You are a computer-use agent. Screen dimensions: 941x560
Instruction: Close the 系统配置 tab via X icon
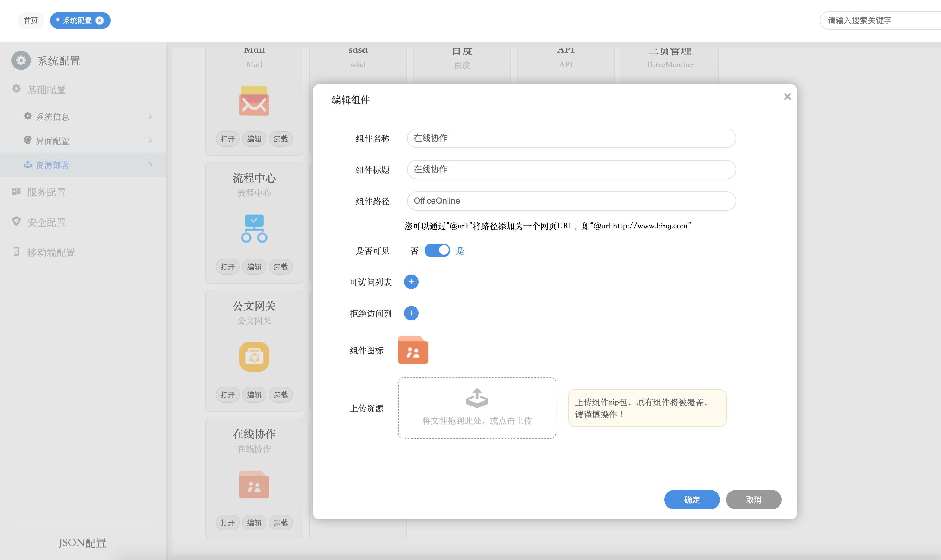100,21
